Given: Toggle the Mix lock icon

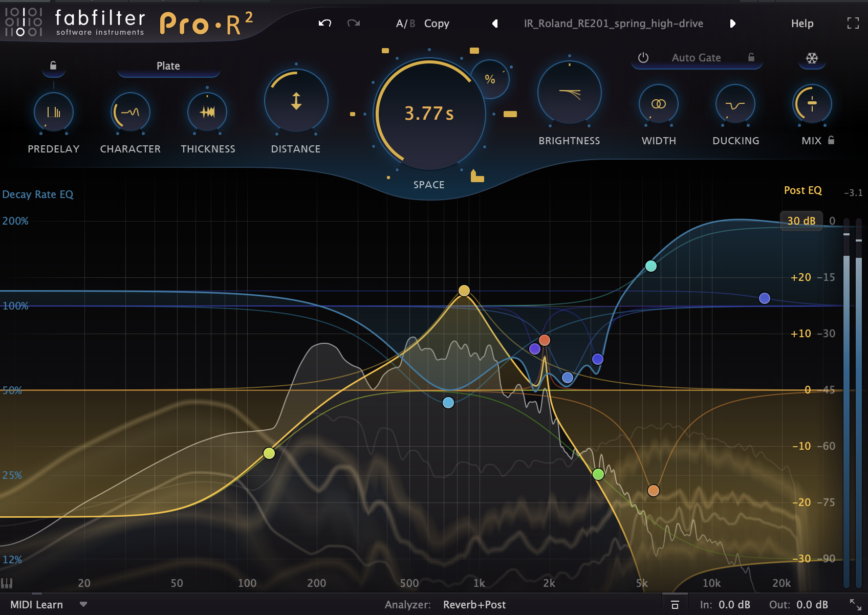Looking at the screenshot, I should 831,140.
